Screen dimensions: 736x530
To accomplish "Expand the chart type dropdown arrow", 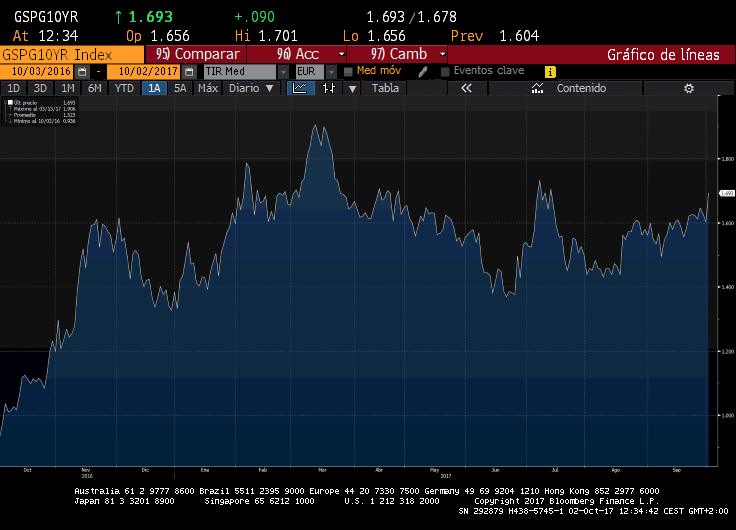I will [353, 88].
